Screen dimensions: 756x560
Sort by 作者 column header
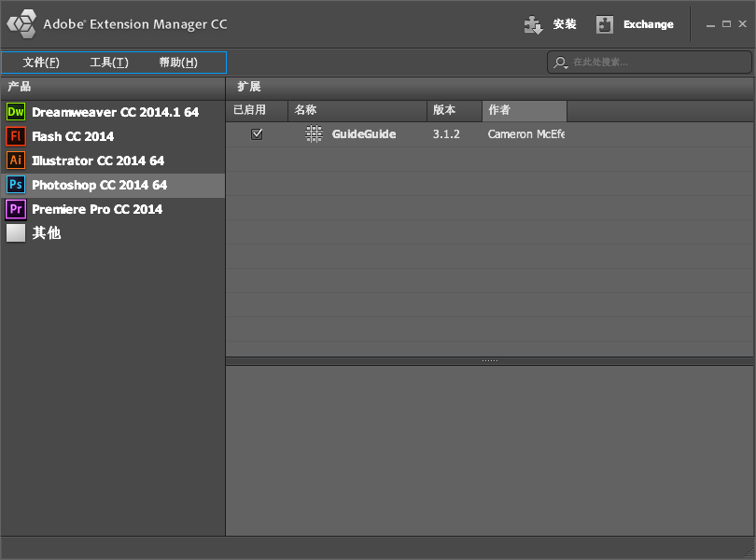click(x=525, y=110)
